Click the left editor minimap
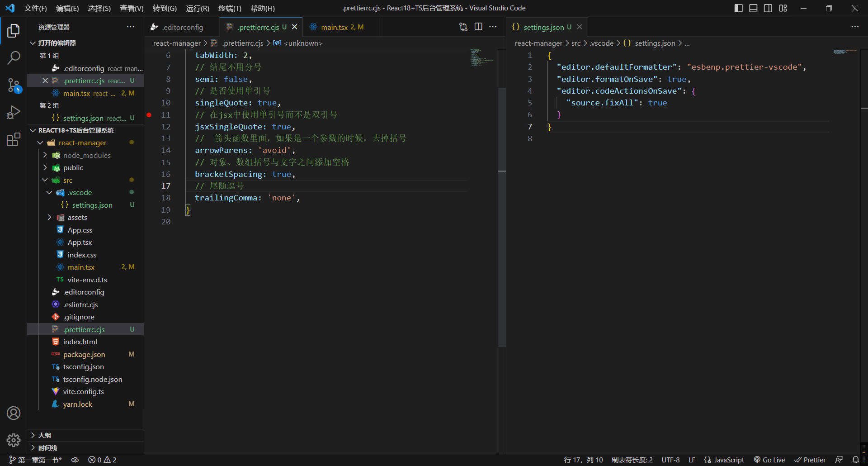The height and width of the screenshot is (466, 868). pos(482,58)
